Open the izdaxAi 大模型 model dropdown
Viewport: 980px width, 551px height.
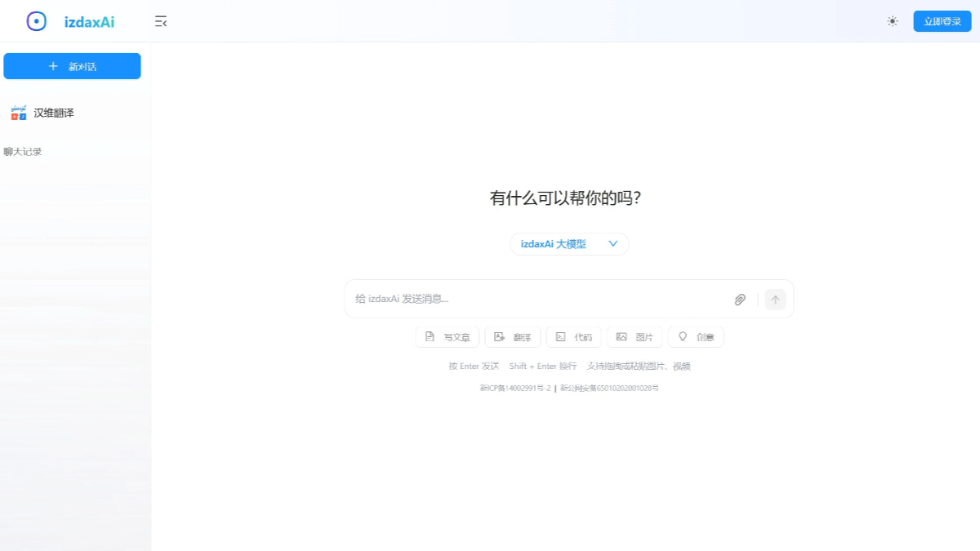coord(569,244)
